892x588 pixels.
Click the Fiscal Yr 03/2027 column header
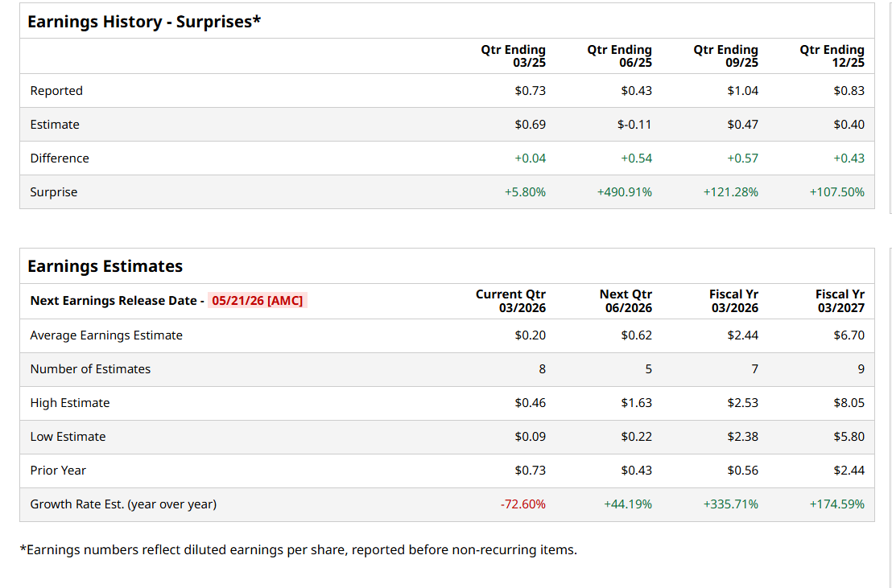point(840,301)
